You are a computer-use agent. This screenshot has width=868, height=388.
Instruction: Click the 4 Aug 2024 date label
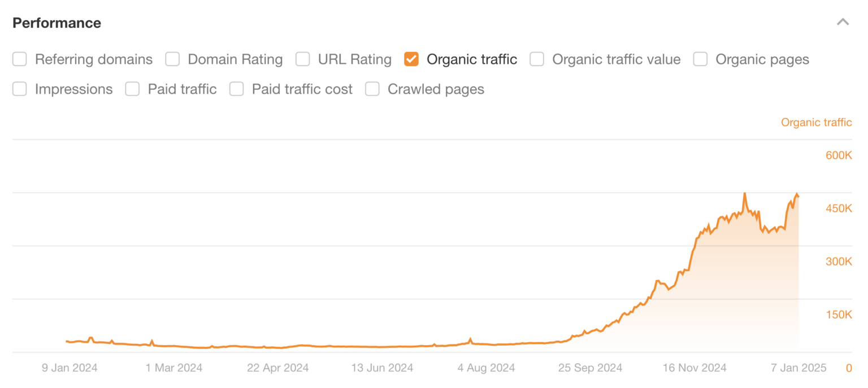click(x=486, y=368)
